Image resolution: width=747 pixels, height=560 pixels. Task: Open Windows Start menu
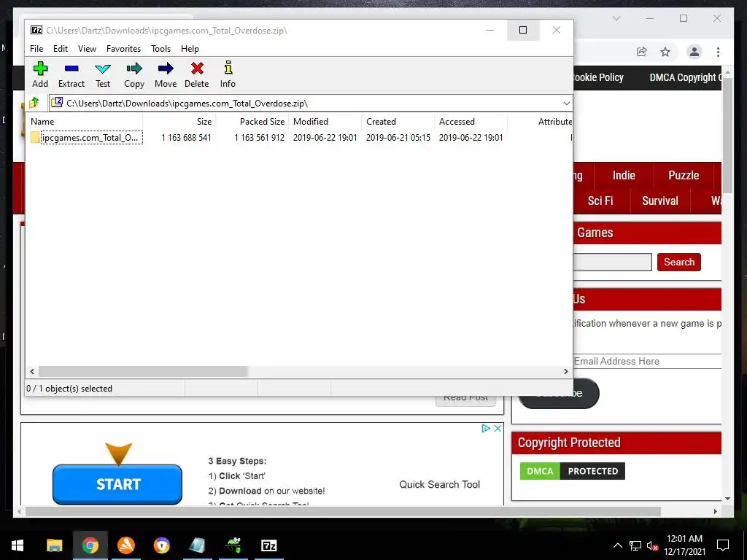[x=18, y=545]
